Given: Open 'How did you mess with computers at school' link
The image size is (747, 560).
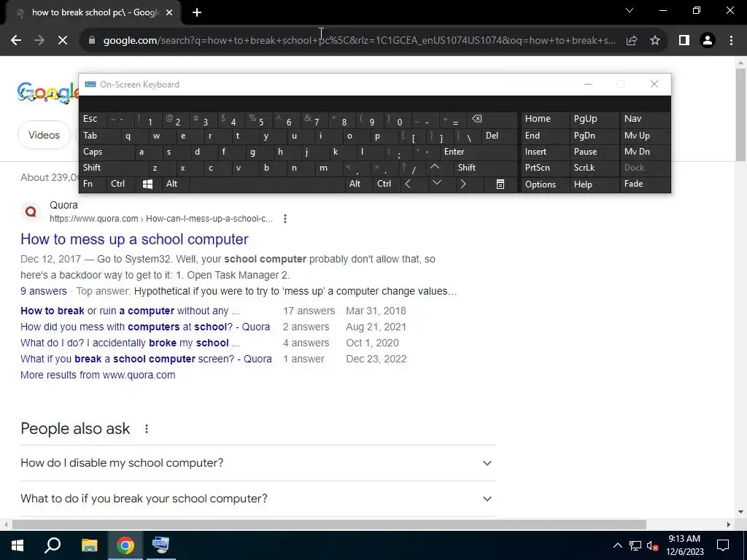Looking at the screenshot, I should 145,327.
